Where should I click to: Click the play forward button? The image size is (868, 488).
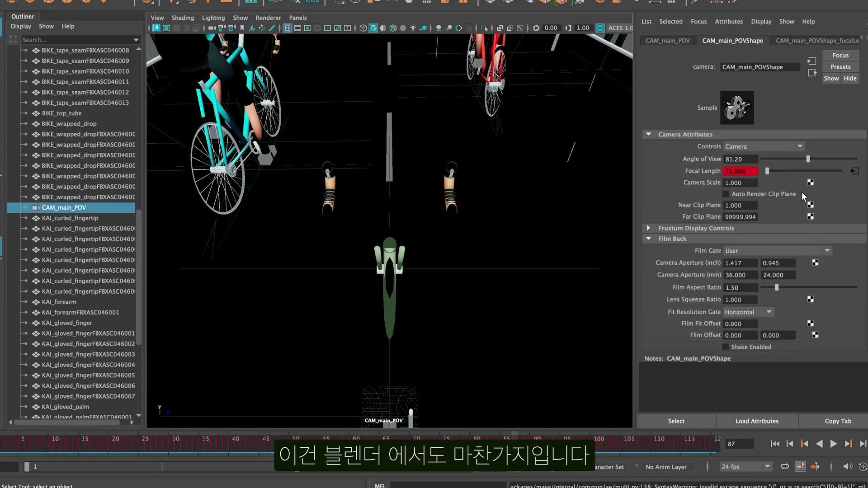coord(833,444)
